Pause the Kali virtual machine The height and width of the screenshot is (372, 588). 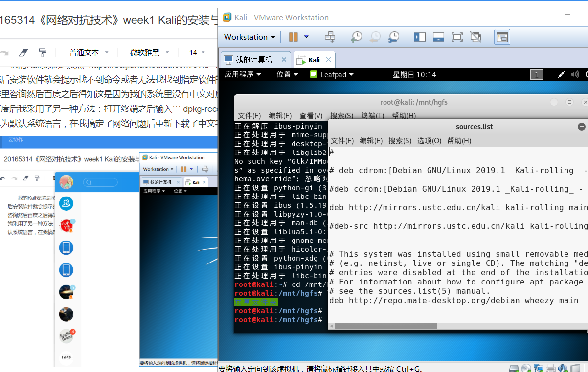[x=294, y=37]
